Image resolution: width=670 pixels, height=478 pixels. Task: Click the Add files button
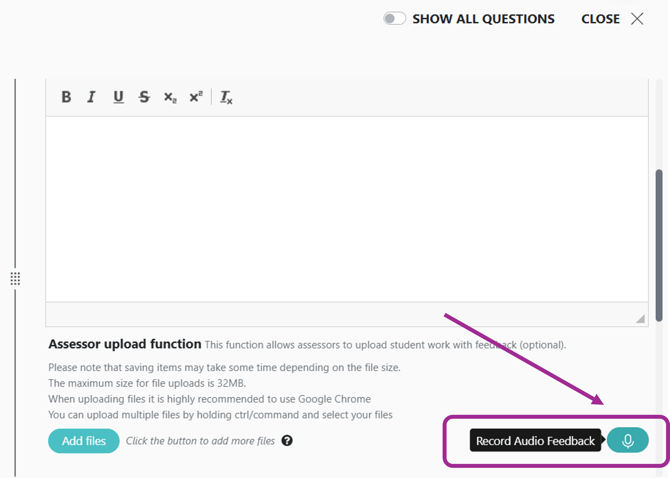pos(84,441)
